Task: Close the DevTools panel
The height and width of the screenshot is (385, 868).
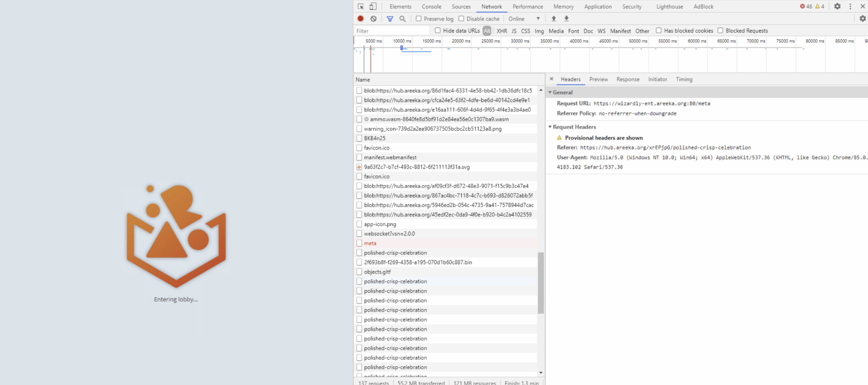Action: [862, 6]
